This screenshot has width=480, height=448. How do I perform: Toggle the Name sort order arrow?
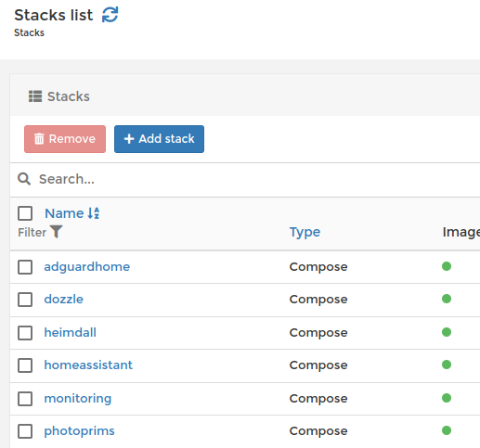[x=94, y=213]
